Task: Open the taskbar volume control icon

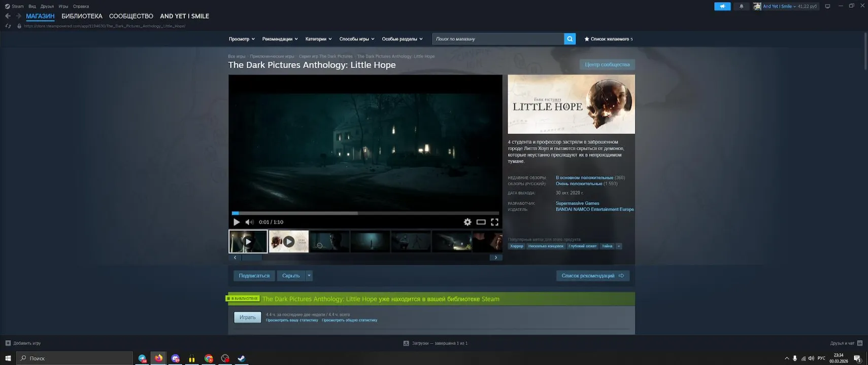Action: pos(811,358)
